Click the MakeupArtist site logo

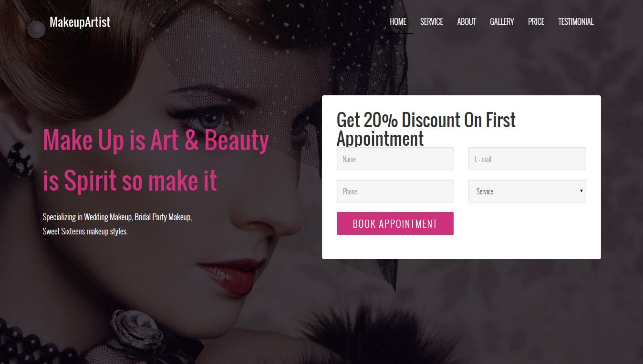pos(80,22)
